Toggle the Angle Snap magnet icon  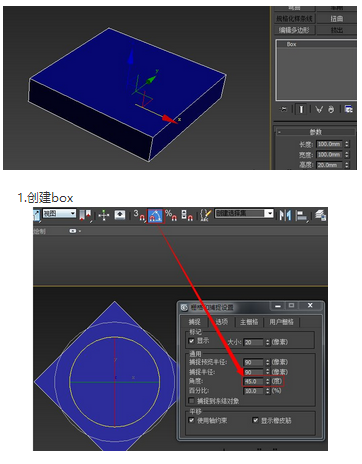155,215
